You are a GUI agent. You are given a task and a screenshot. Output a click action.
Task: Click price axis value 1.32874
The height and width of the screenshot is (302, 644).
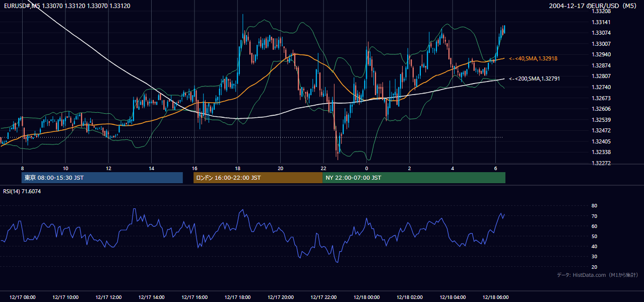(601, 65)
